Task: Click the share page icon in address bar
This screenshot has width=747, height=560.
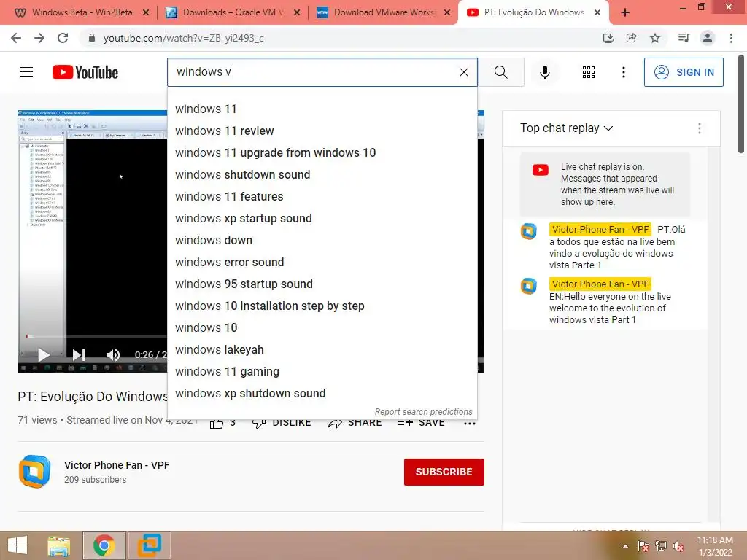Action: point(631,38)
